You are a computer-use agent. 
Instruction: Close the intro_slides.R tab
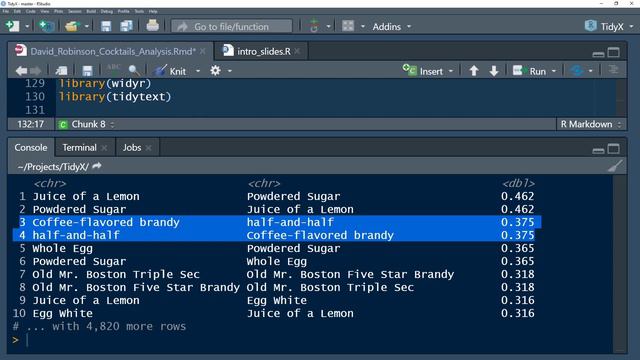297,51
